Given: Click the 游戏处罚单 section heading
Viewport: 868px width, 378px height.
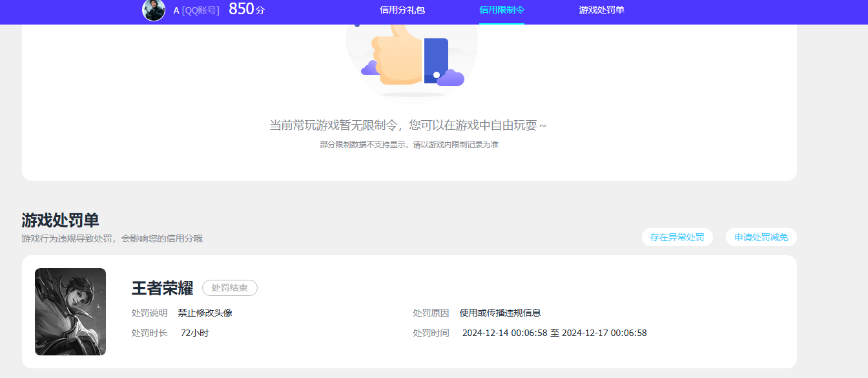Looking at the screenshot, I should coord(60,220).
